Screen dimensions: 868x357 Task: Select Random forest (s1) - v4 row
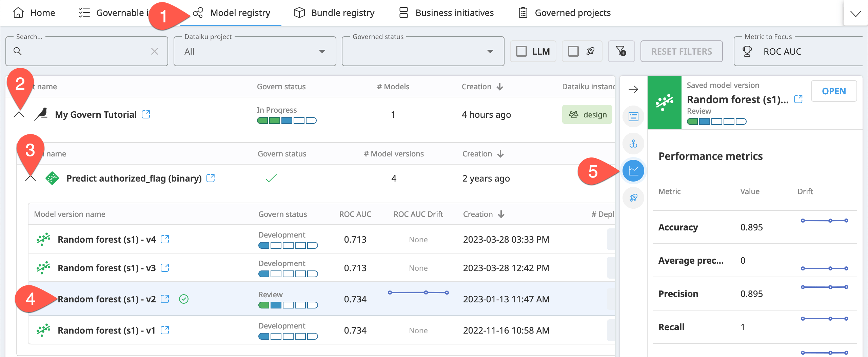[x=321, y=239]
